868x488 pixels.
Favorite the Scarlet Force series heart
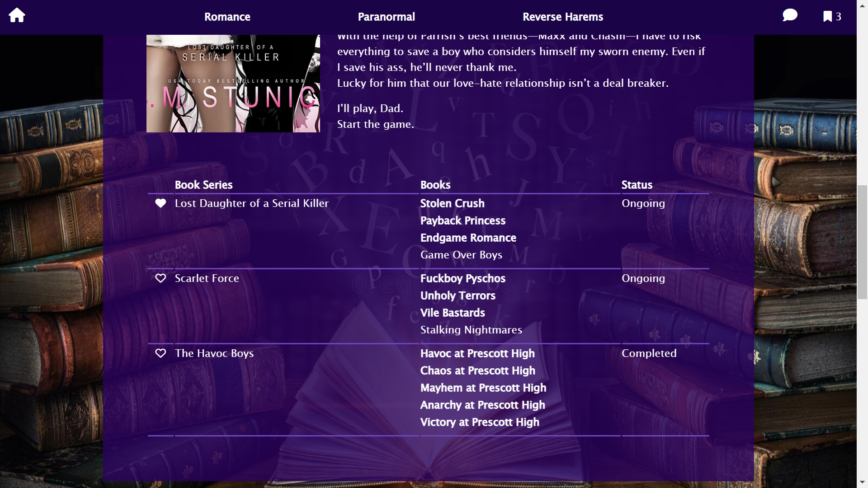[x=160, y=278]
